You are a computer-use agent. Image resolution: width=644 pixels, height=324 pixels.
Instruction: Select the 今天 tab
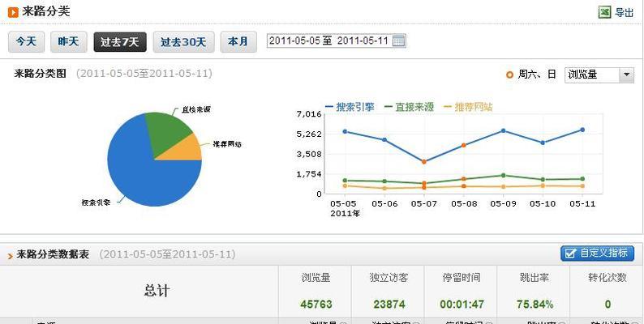click(26, 42)
